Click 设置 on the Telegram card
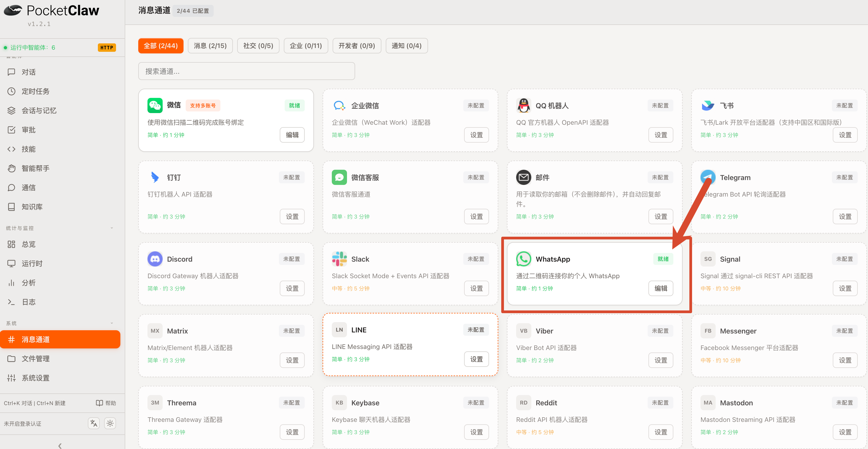The width and height of the screenshot is (868, 449). [x=845, y=216]
